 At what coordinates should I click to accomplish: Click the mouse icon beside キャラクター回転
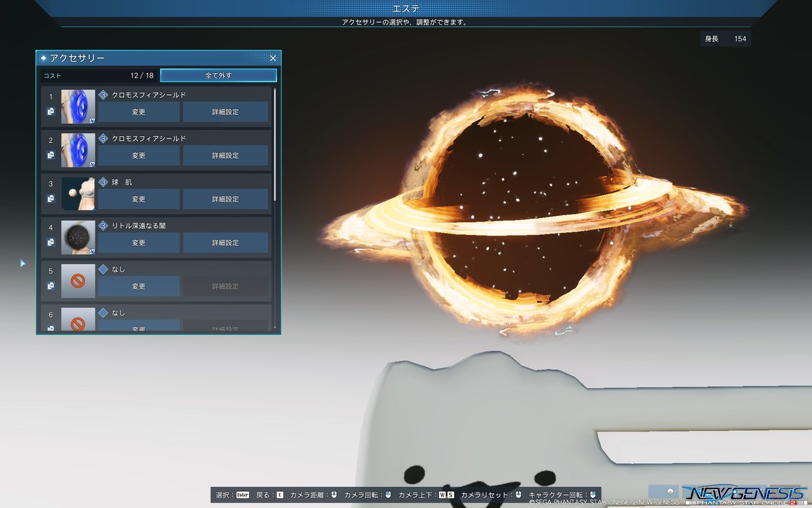tap(593, 495)
